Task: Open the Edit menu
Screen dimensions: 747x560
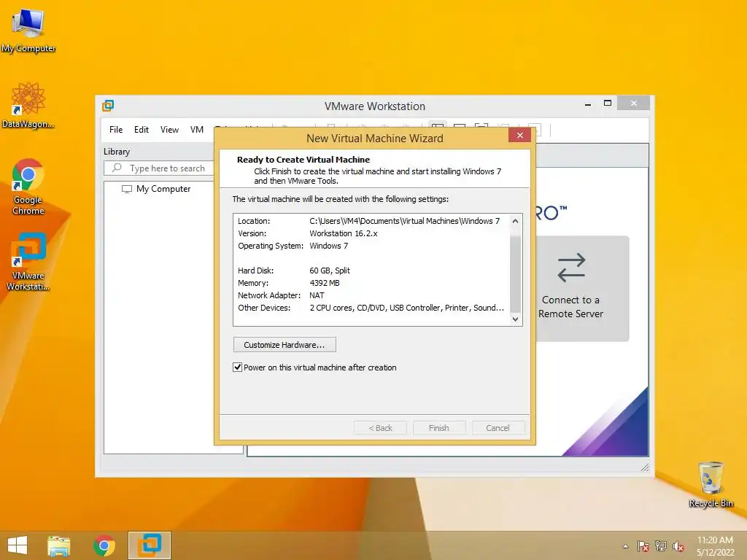Action: (x=142, y=130)
